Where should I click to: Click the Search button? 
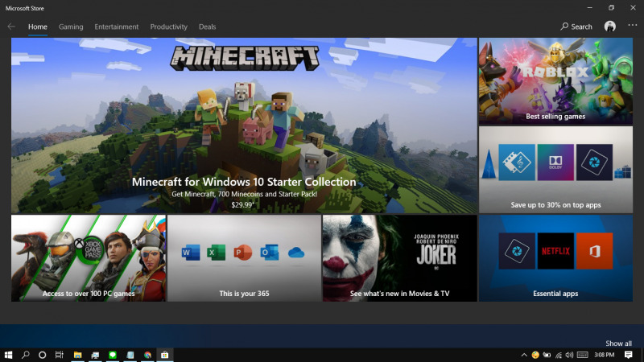[x=576, y=27]
